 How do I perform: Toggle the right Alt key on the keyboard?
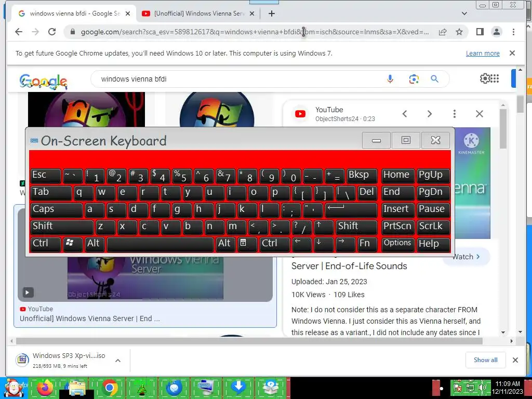[225, 244]
